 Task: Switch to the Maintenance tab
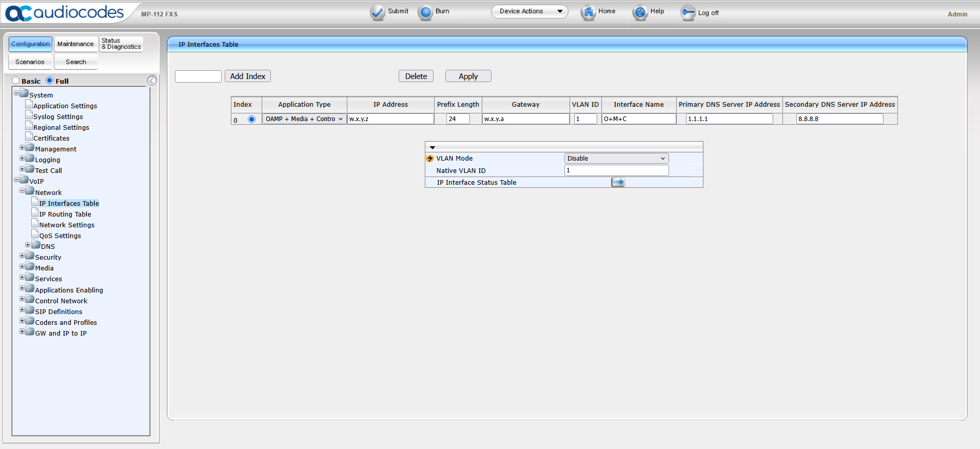point(75,44)
